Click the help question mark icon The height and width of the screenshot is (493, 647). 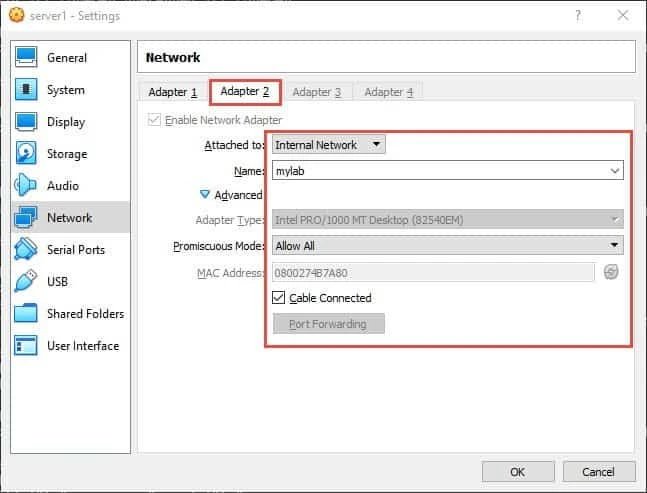point(578,16)
